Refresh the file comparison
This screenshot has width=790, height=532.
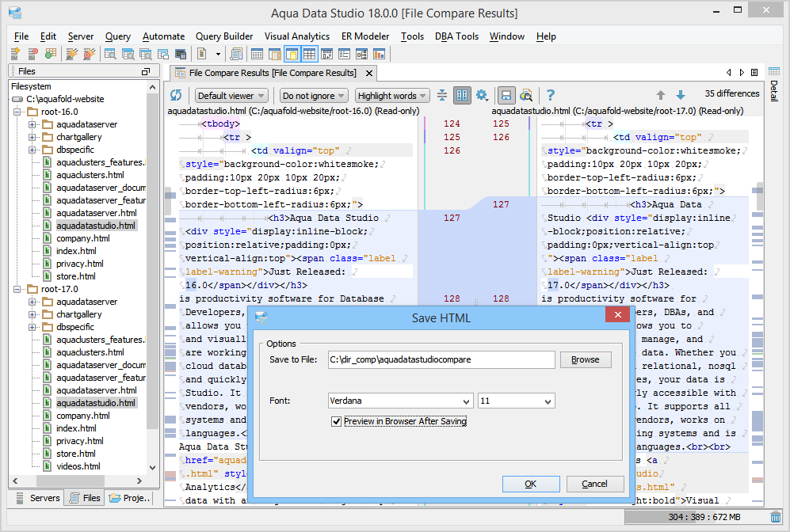[176, 95]
